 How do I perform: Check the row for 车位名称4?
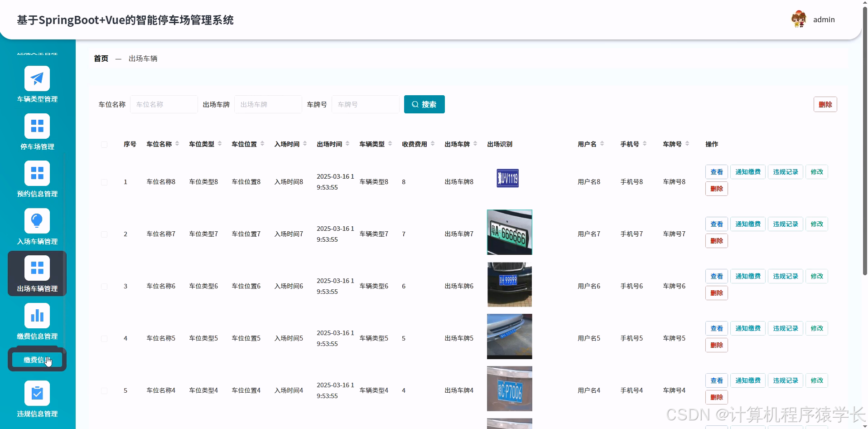point(104,391)
